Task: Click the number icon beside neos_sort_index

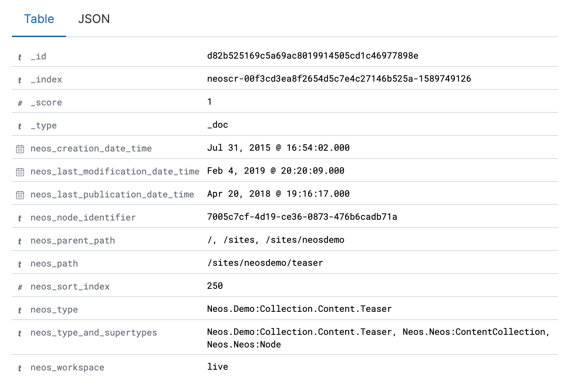Action: click(19, 287)
